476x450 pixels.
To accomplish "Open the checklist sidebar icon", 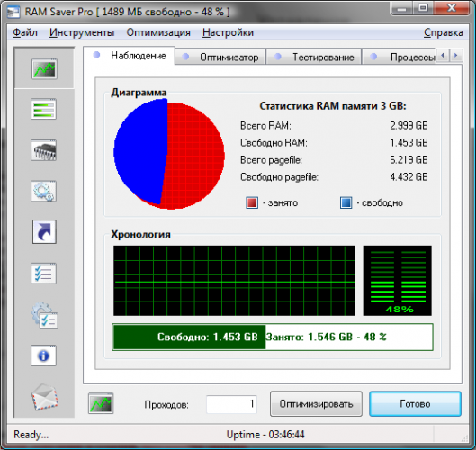I will pyautogui.click(x=44, y=274).
